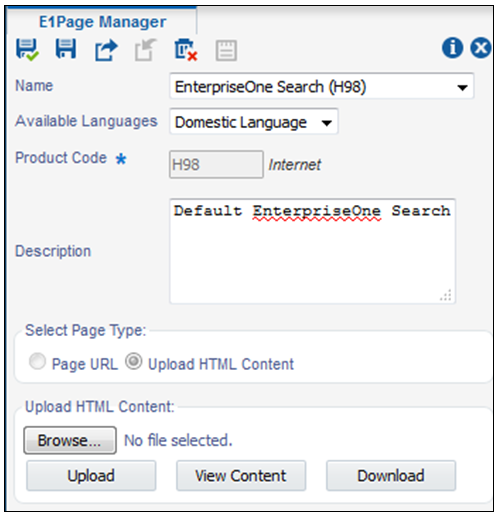Click the Request to Publish arrow icon
The height and width of the screenshot is (516, 499).
coord(106,50)
